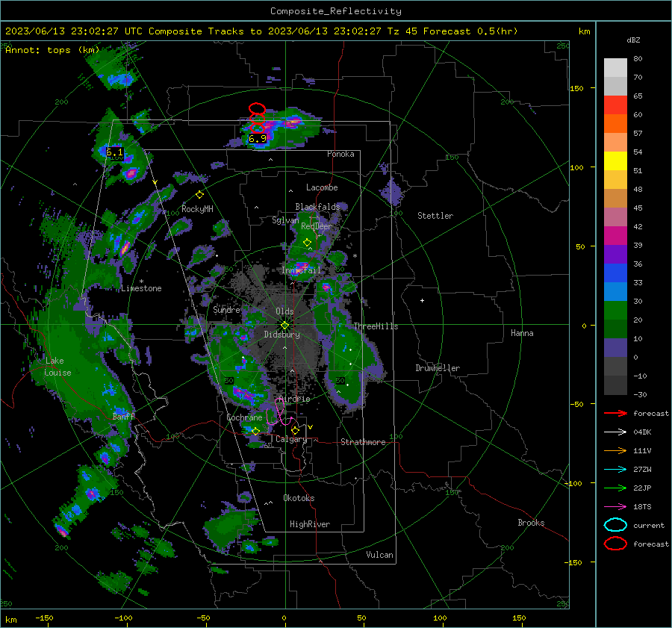Click the Airdrie label
Viewport: 672px width, 628px height.
(295, 399)
